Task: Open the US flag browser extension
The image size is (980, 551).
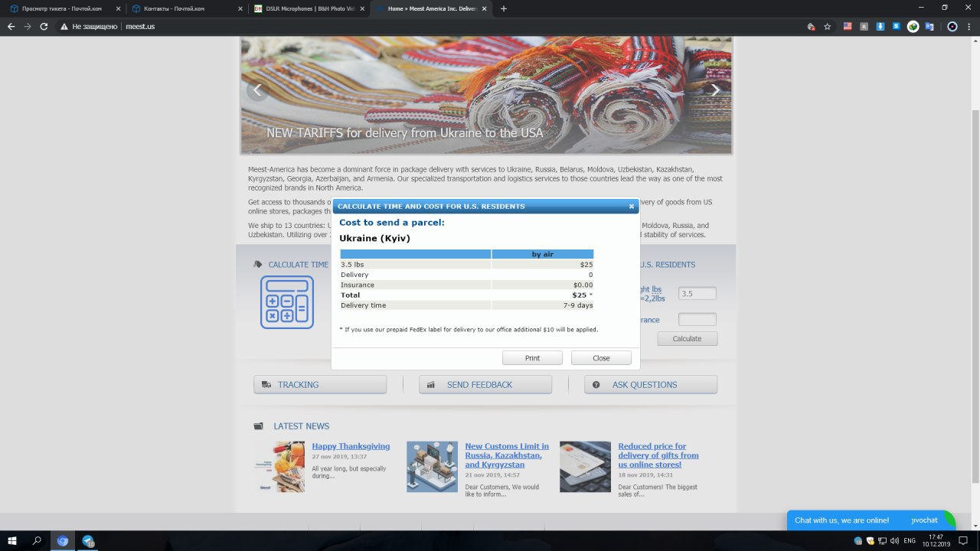Action: pos(848,26)
